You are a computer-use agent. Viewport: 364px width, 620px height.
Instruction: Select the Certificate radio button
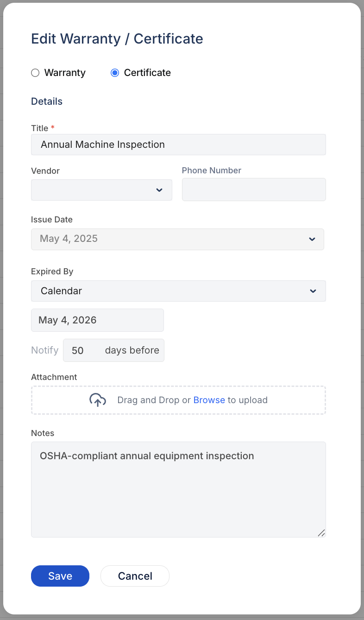tap(114, 73)
